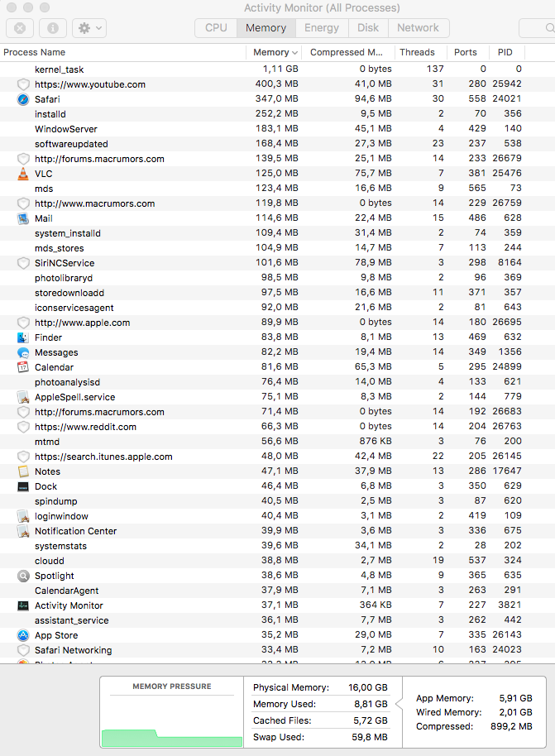Select the search.itunes.apple.com shield icon

point(23,457)
